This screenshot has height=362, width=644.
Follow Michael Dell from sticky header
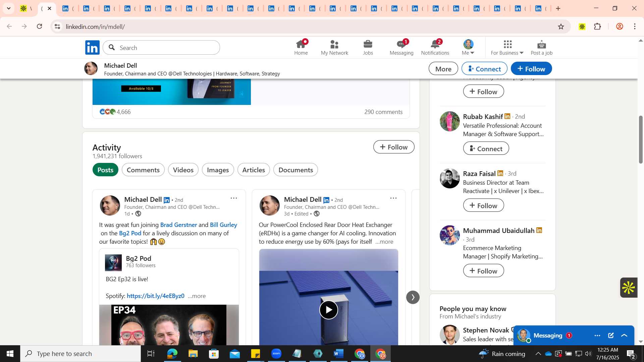[x=531, y=69]
